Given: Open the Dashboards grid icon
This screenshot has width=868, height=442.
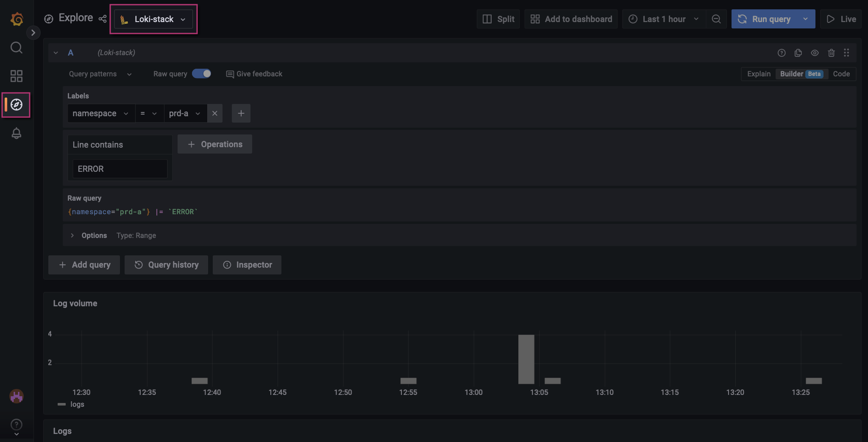Looking at the screenshot, I should [17, 76].
